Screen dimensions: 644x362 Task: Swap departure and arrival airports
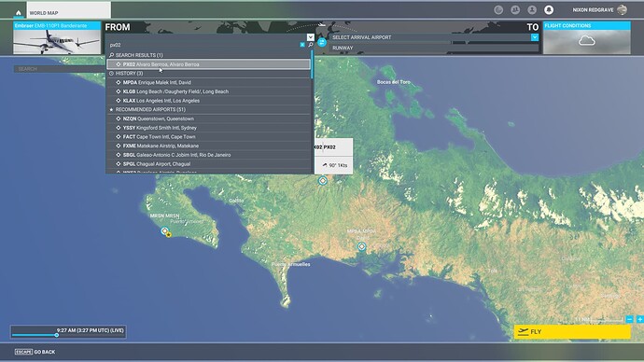pos(322,42)
